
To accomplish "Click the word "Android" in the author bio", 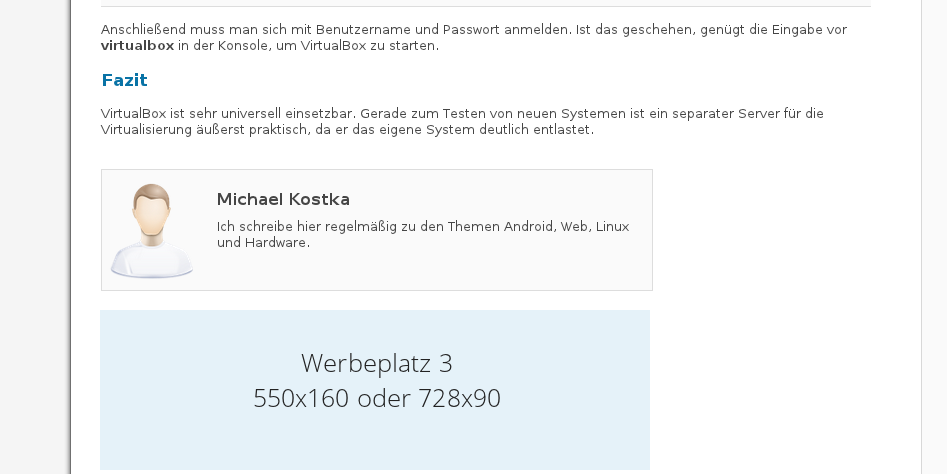I will (x=529, y=227).
